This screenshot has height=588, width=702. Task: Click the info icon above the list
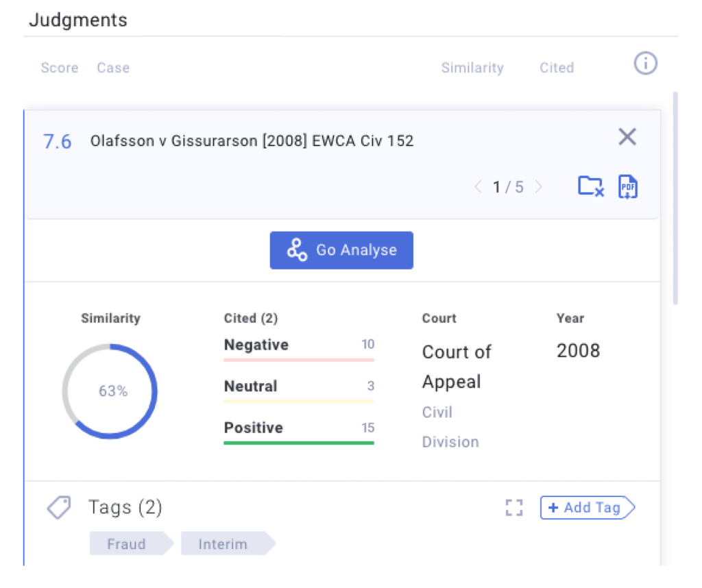click(x=645, y=64)
